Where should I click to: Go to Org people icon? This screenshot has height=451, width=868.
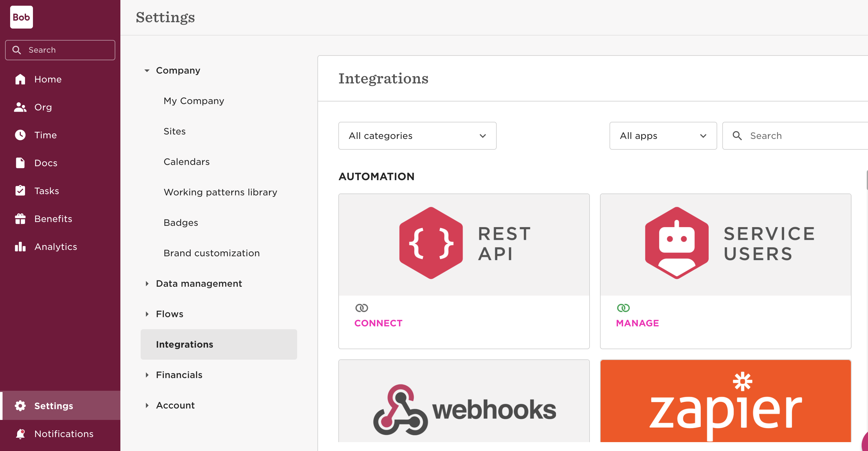point(21,107)
